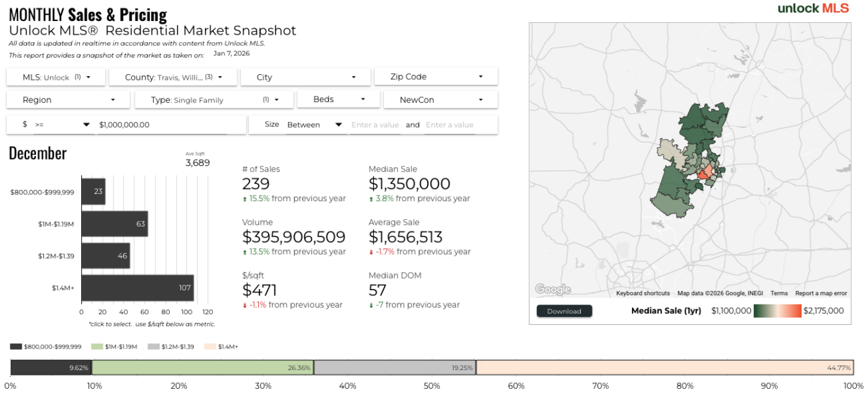Open the County filter dropdown
Image resolution: width=868 pixels, height=393 pixels.
click(x=171, y=77)
